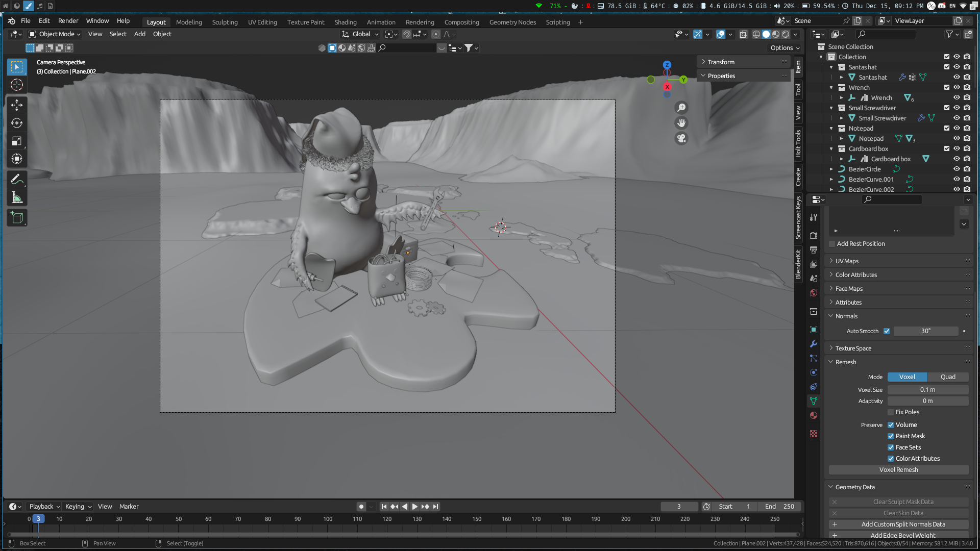
Task: Open the Render menu
Action: [68, 21]
